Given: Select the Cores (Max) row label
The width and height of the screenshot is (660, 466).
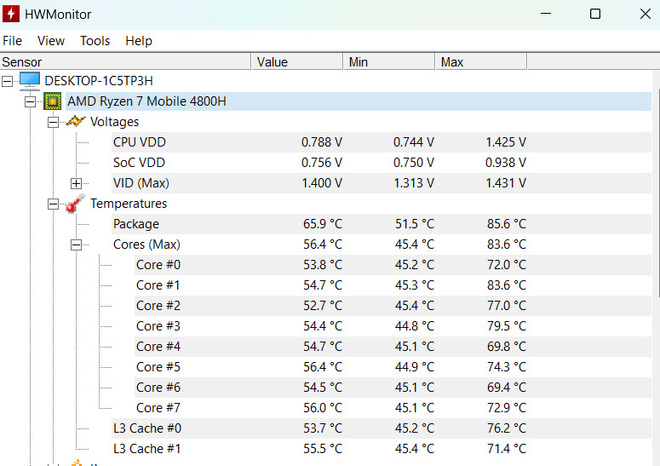Looking at the screenshot, I should [x=146, y=244].
